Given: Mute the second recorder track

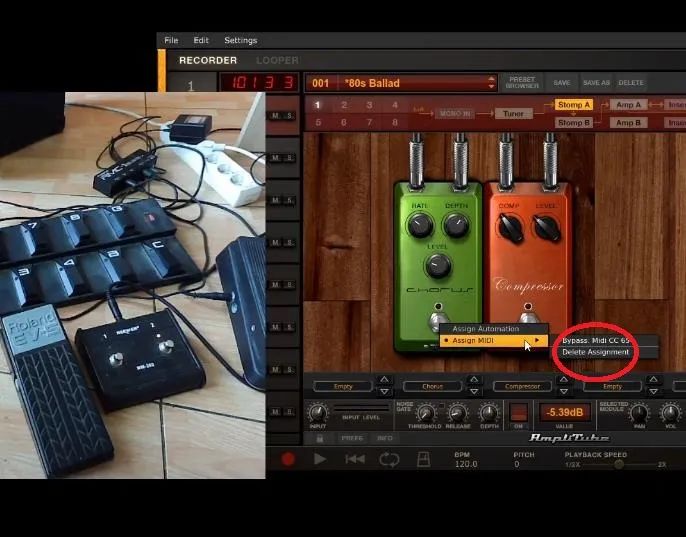Looking at the screenshot, I should (x=276, y=158).
